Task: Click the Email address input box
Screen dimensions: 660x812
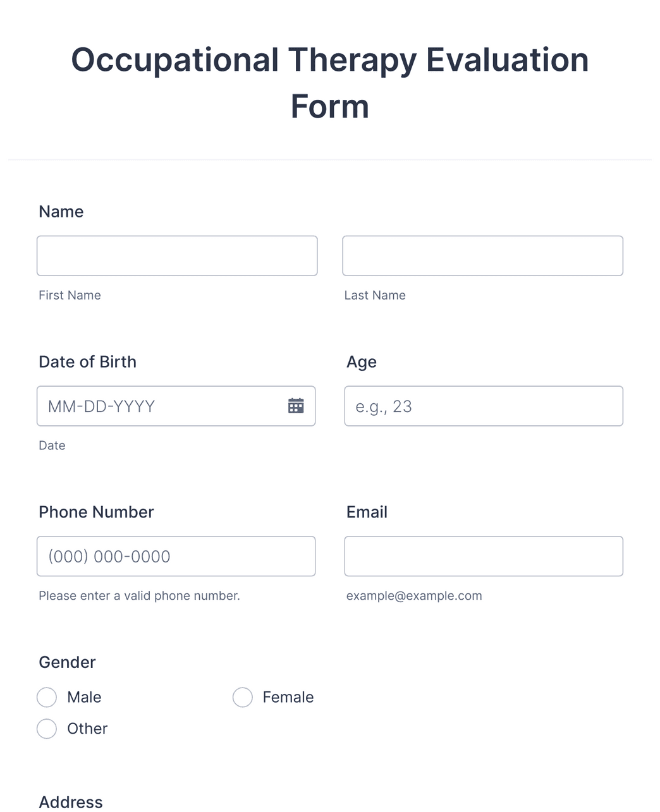Action: [484, 556]
